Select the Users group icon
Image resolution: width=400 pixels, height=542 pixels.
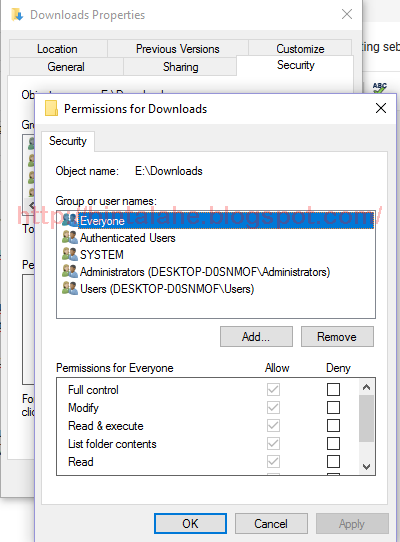[x=70, y=288]
